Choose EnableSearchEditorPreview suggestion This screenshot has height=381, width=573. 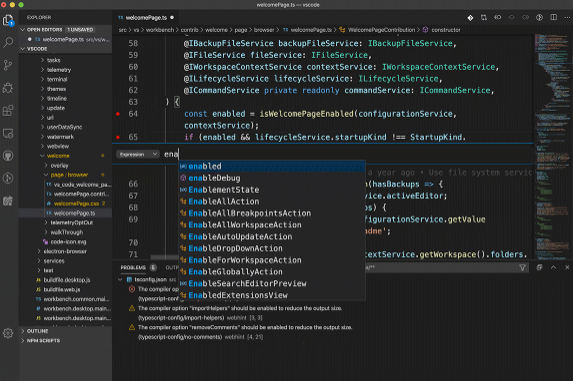coord(272,283)
